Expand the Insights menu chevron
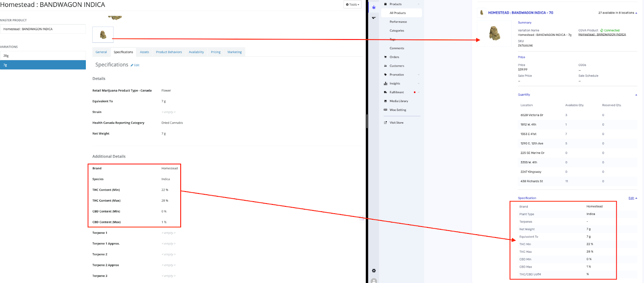 419,83
